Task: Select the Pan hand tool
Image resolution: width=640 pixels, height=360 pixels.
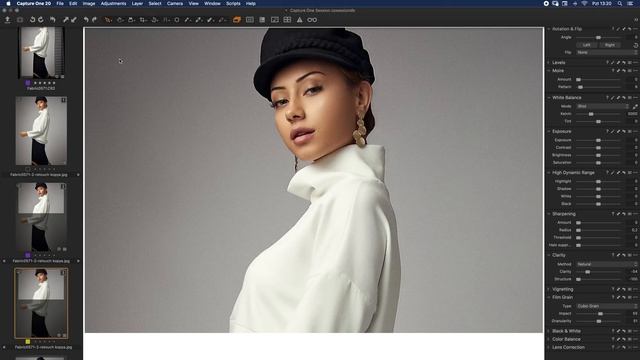Action: click(120, 20)
